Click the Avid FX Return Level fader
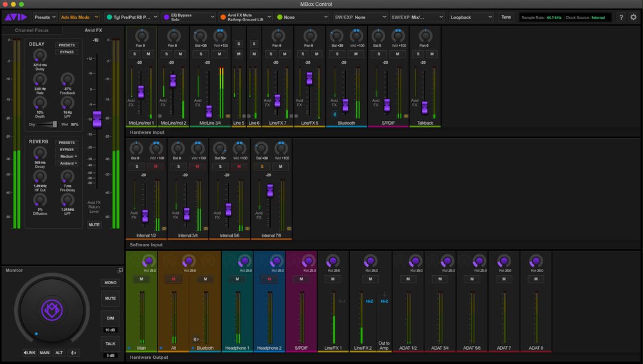The image size is (643, 364). 97,120
